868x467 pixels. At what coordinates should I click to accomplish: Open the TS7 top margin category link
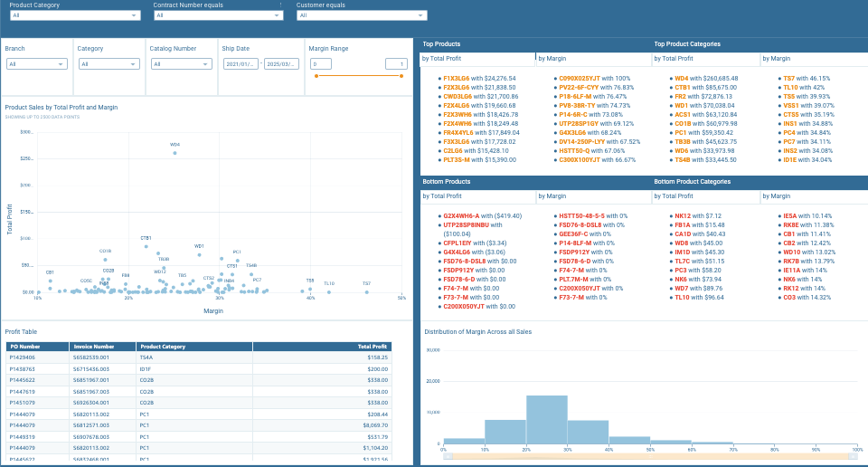(x=788, y=79)
